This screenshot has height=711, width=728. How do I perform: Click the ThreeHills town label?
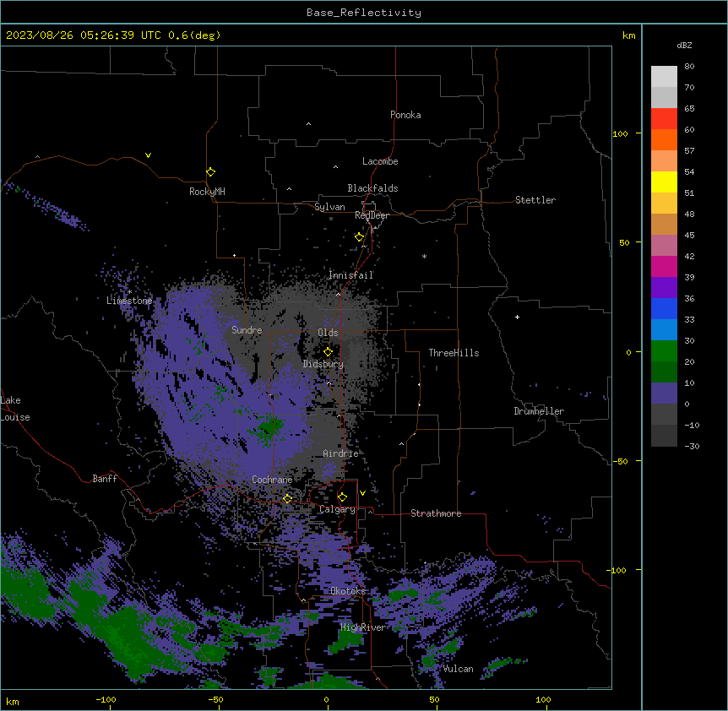coord(454,353)
